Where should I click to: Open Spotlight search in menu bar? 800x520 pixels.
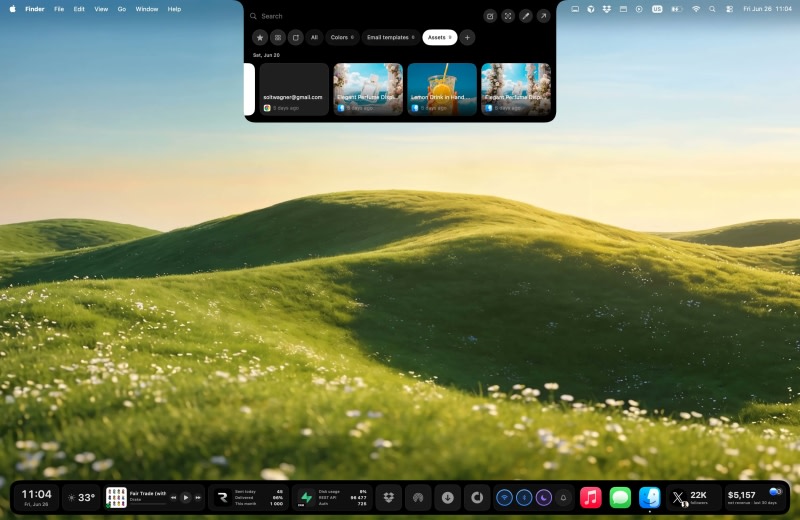[x=712, y=9]
